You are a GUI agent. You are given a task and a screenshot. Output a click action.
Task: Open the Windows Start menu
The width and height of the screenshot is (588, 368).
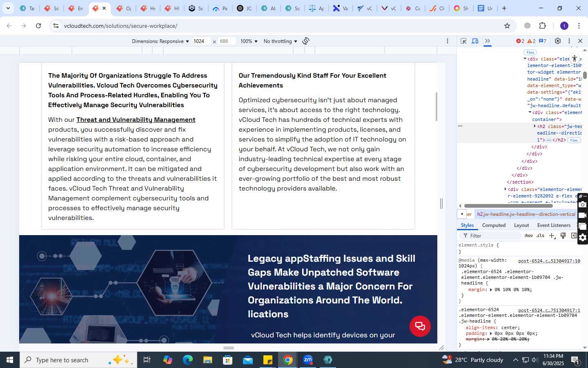pos(10,360)
